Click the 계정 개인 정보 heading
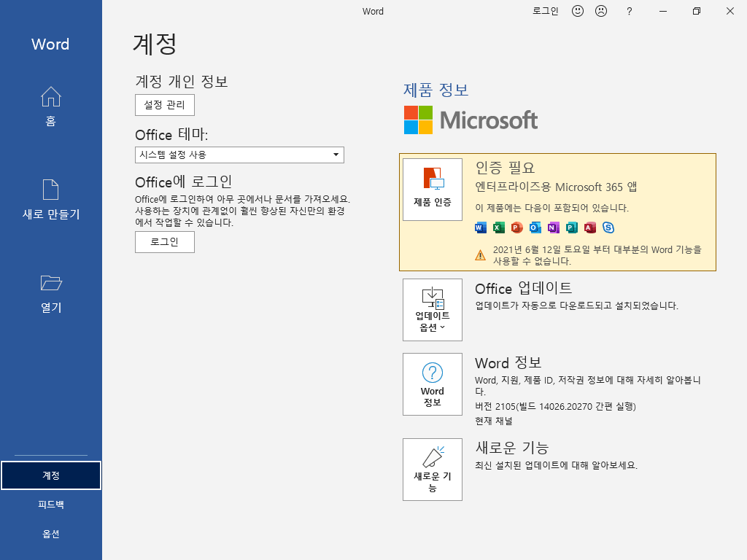Screen dimensions: 747x560 (x=182, y=82)
